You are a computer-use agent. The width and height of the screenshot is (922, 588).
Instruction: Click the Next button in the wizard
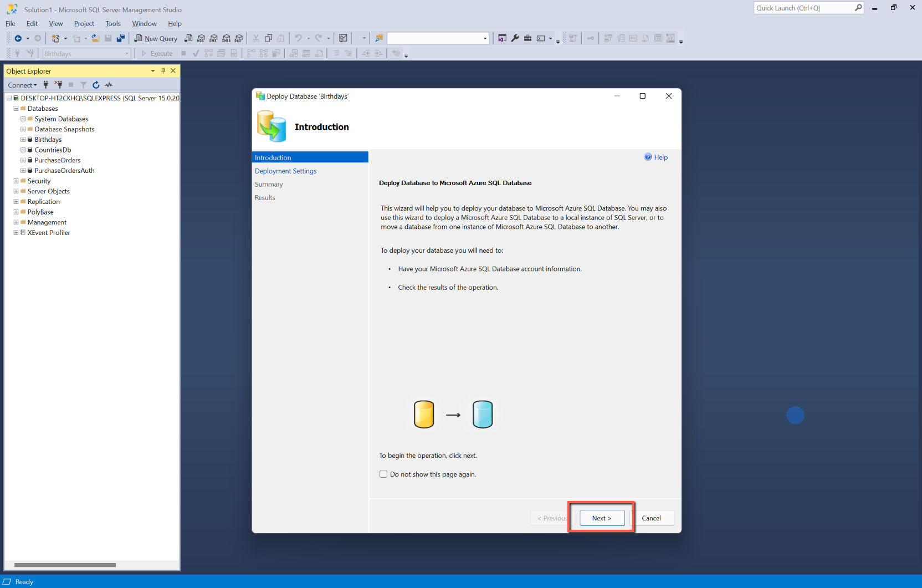point(601,518)
